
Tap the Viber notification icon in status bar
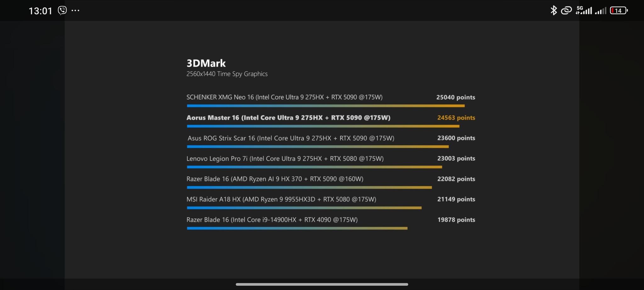tap(62, 10)
